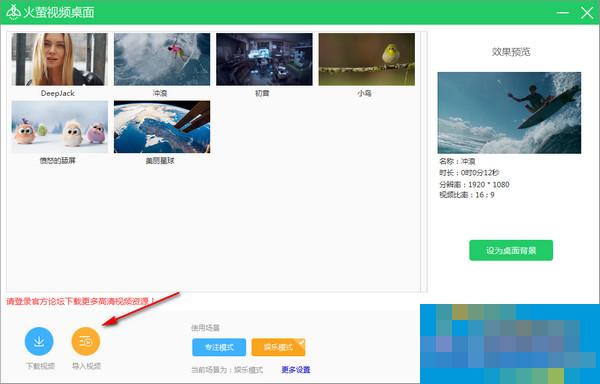Screen dimensions: 600x384
Task: Select the 愤怒的舔屏 birds thumbnail
Action: (59, 127)
